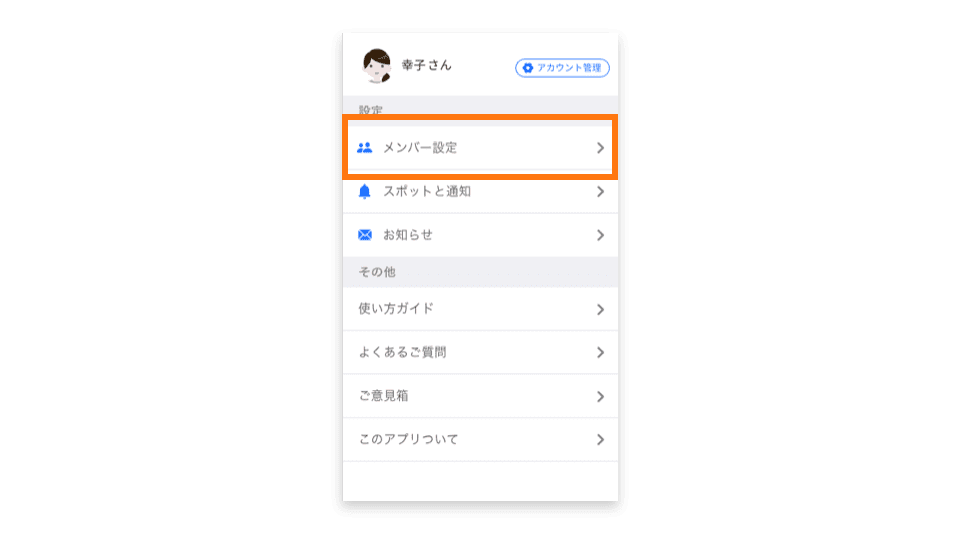The image size is (960, 534).
Task: Click chevron arrow beside 使い方ガイド
Action: click(600, 310)
